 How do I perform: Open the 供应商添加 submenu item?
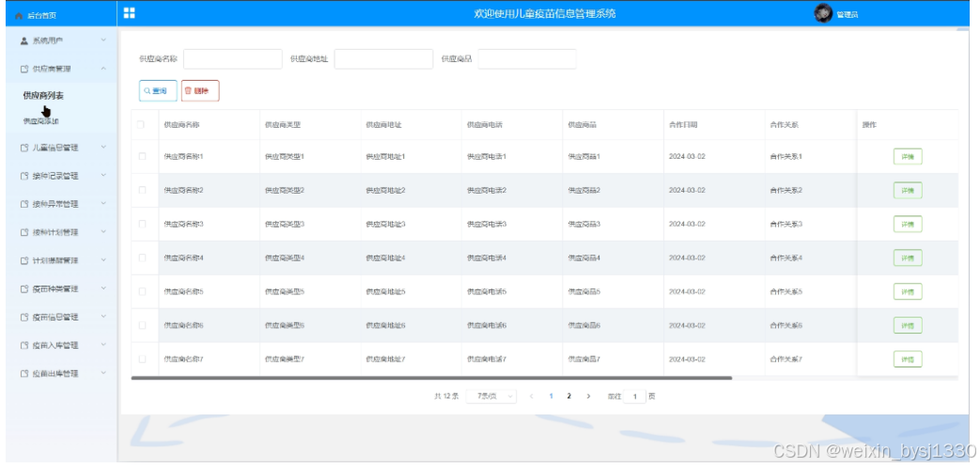40,121
